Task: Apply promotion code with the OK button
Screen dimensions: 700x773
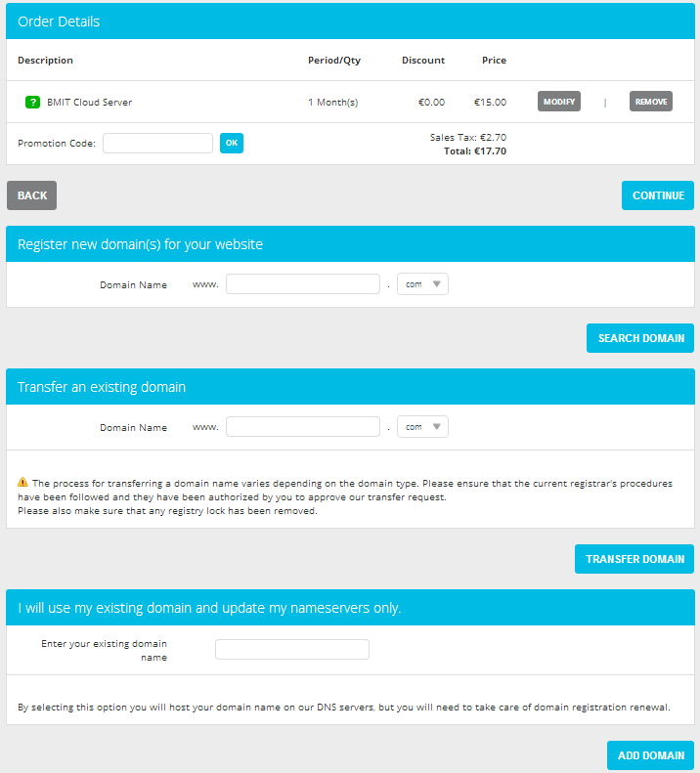Action: [232, 143]
